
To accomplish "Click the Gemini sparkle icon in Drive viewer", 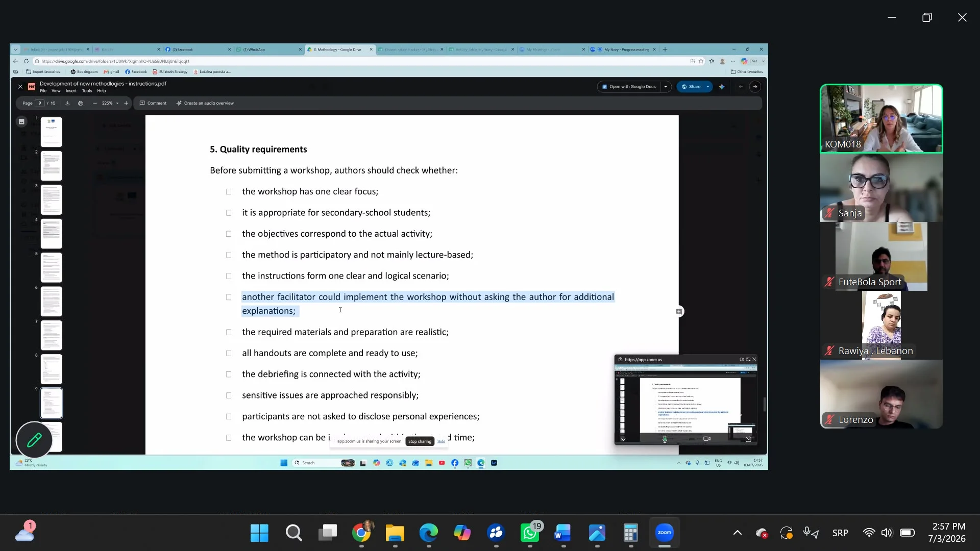I will 722,87.
